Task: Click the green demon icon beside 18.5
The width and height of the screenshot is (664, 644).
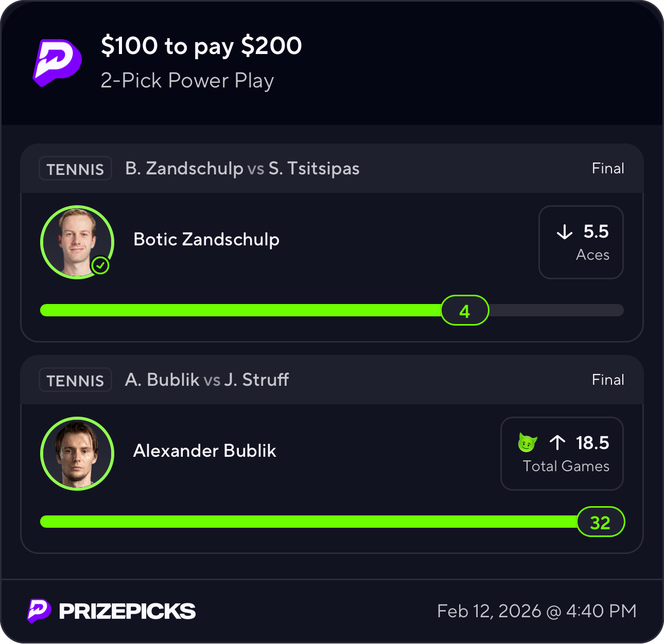Action: coord(527,442)
